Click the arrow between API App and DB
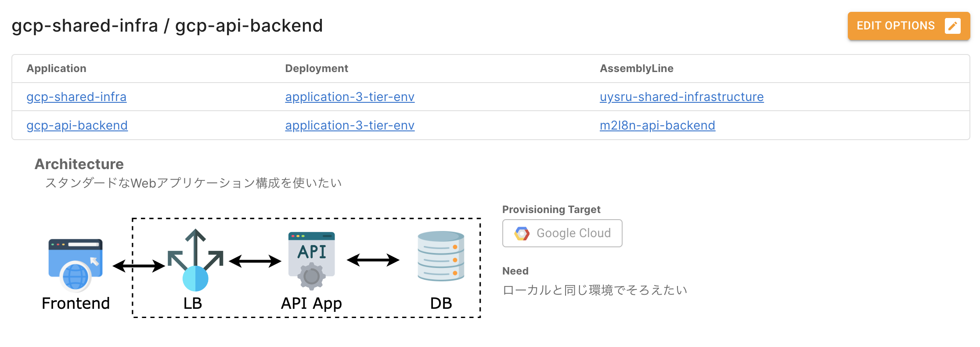Viewport: 980px width, 347px height. pos(373,260)
